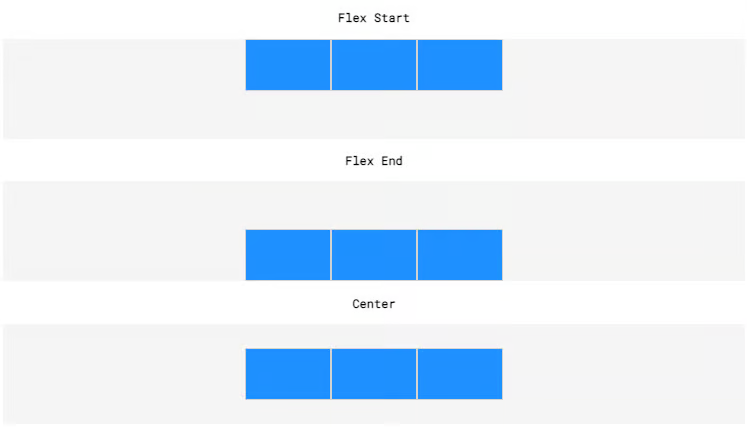The image size is (747, 427).
Task: Select the first blue box under Flex End
Action: tap(288, 255)
